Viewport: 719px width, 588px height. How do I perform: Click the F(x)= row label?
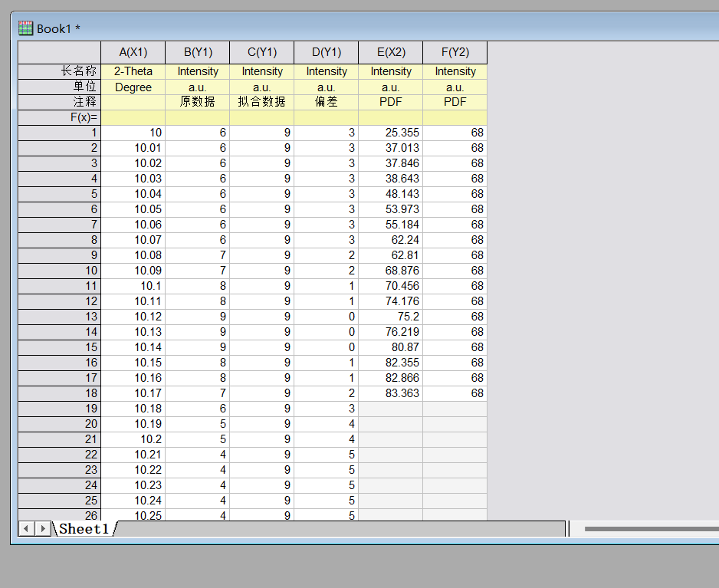(59, 117)
